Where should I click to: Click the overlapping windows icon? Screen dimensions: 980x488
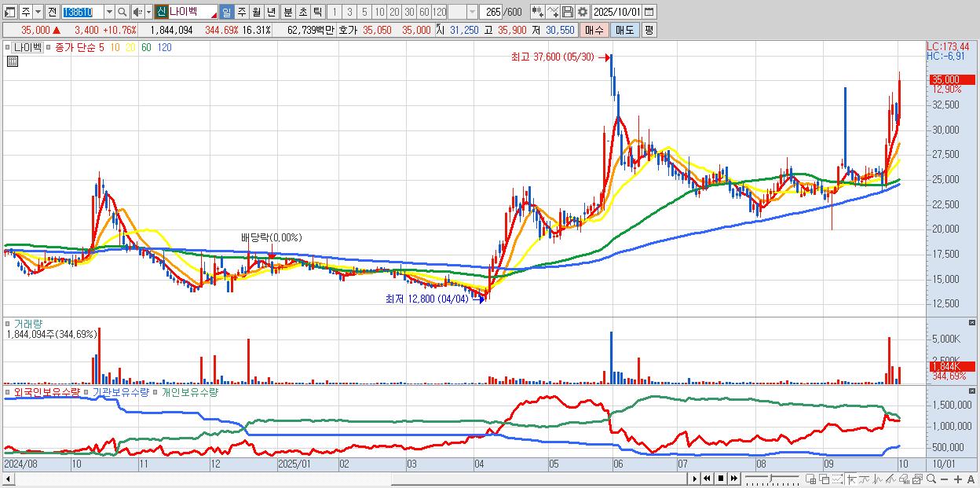(x=825, y=479)
